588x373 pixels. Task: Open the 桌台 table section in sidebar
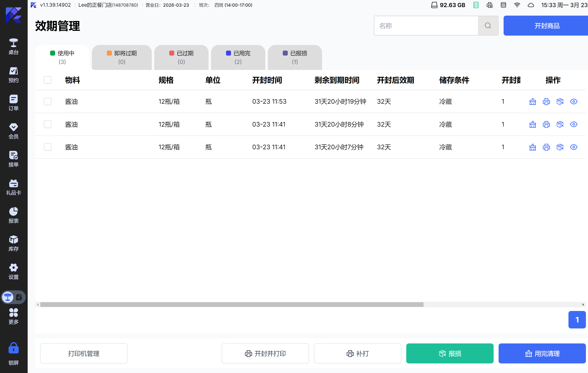14,46
